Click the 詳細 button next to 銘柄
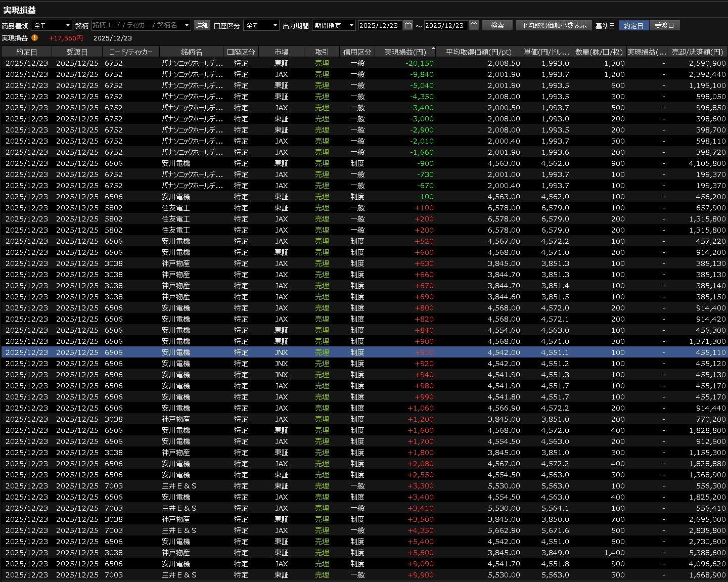The image size is (728, 582). [x=202, y=25]
